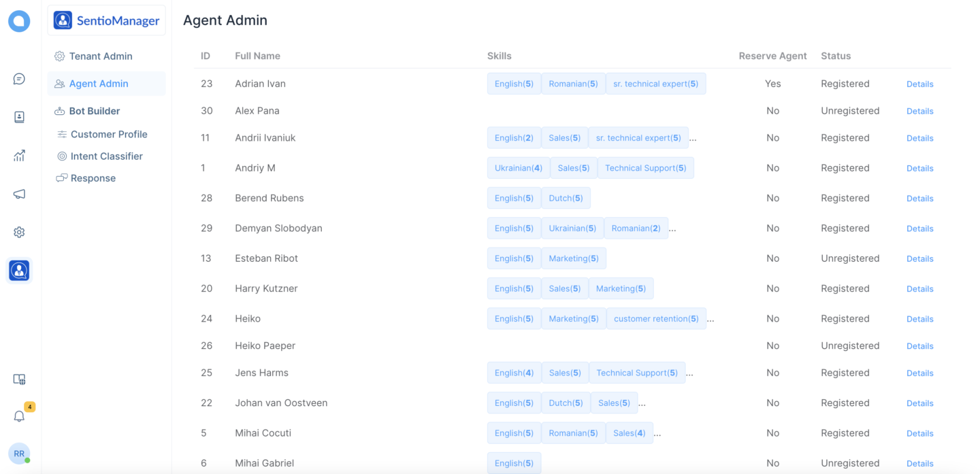Click the SentioManager logo header
This screenshot has width=980, height=474.
tap(106, 20)
